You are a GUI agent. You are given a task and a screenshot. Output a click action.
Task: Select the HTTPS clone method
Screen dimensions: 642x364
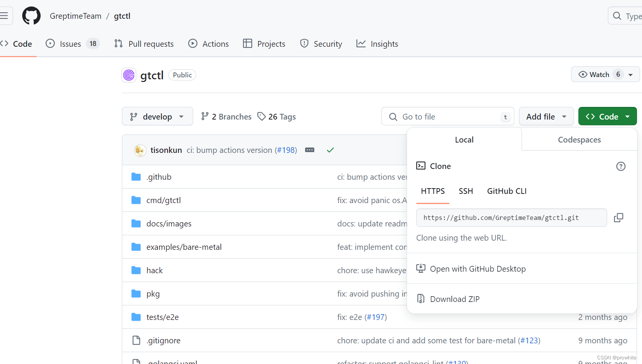[x=433, y=191]
